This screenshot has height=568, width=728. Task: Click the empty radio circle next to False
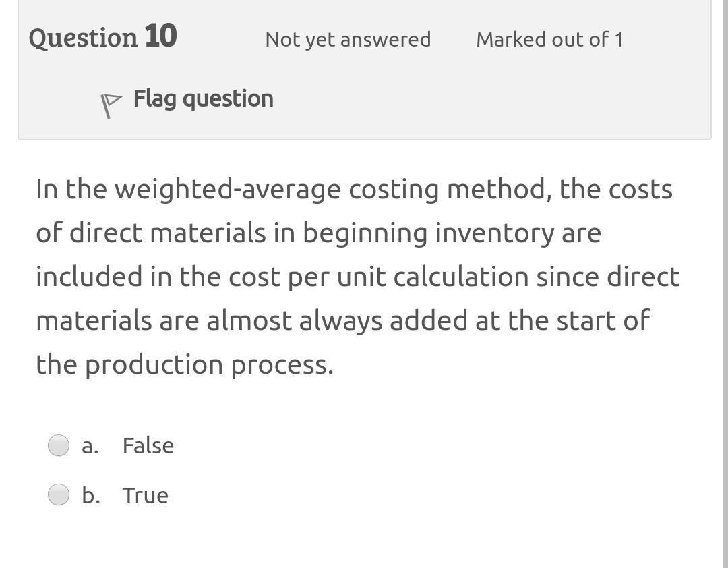click(59, 445)
